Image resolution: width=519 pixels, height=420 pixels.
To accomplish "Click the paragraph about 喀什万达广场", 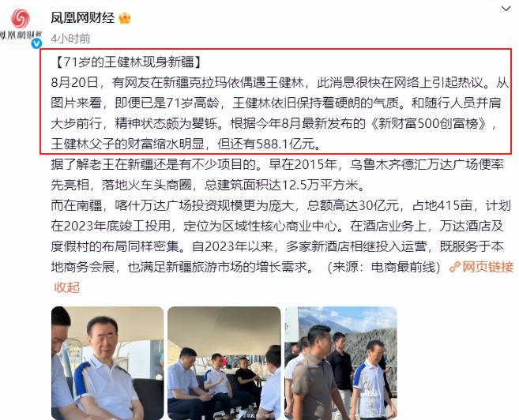I will tap(280, 236).
